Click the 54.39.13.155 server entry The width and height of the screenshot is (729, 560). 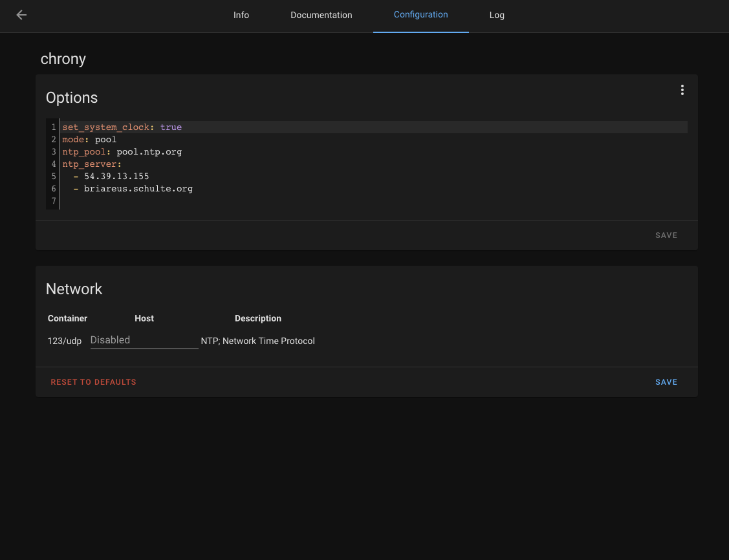pyautogui.click(x=116, y=176)
